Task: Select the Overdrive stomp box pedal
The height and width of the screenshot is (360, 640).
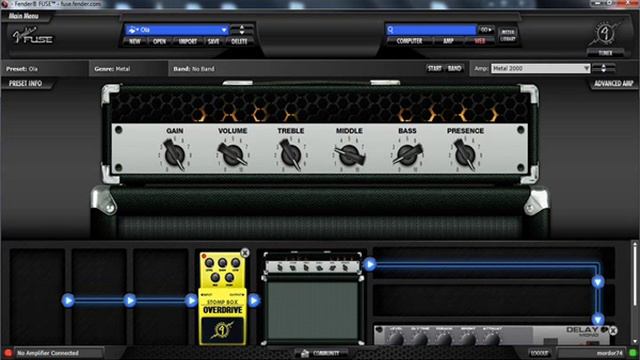Action: (x=222, y=298)
